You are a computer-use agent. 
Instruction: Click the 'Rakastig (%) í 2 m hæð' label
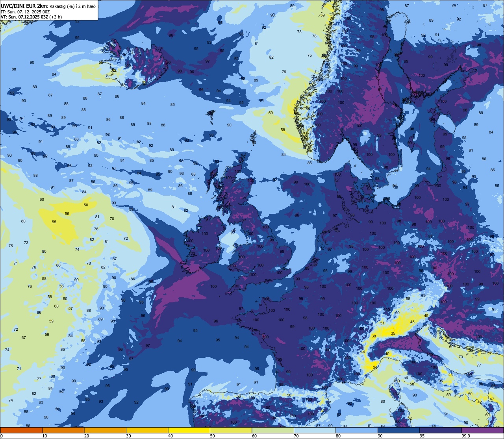tap(72, 6)
